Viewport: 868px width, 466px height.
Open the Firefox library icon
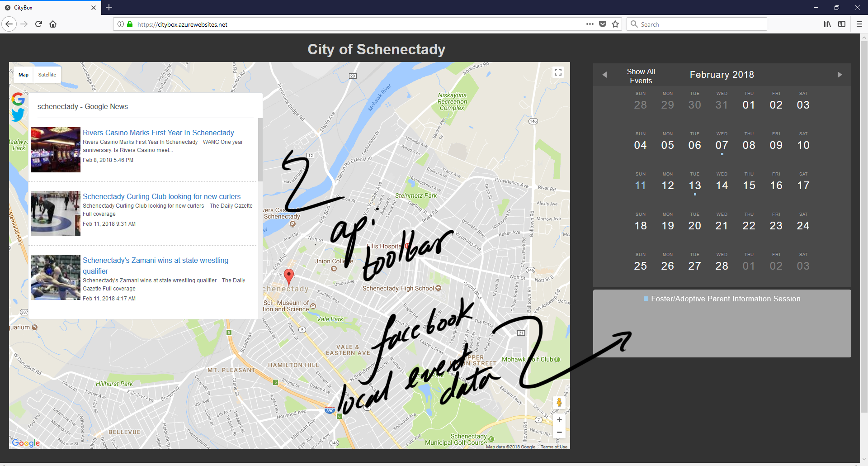827,24
